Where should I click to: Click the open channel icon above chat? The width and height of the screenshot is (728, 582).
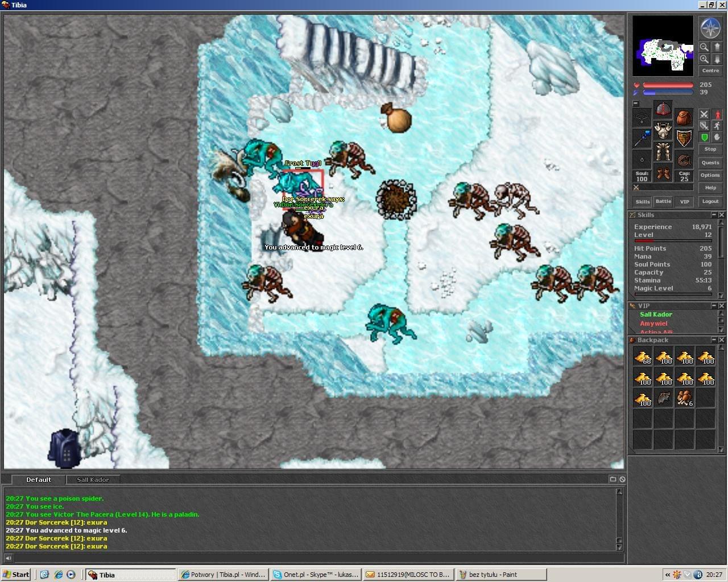(x=613, y=479)
